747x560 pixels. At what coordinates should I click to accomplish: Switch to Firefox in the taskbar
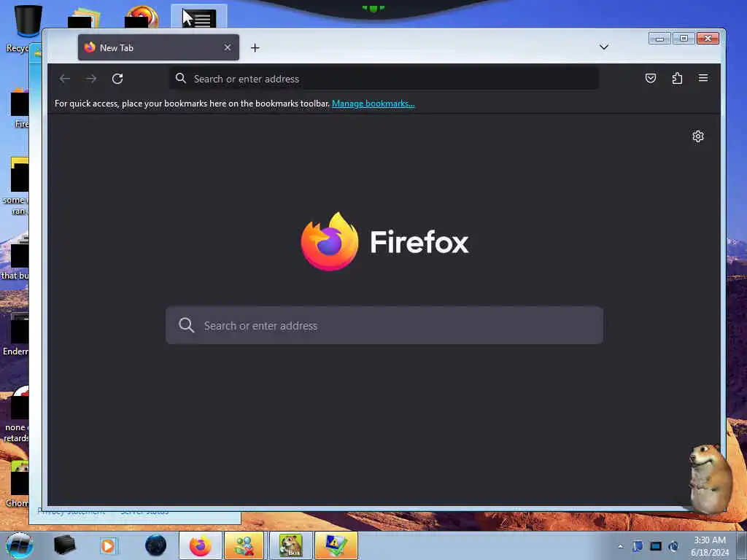click(201, 545)
